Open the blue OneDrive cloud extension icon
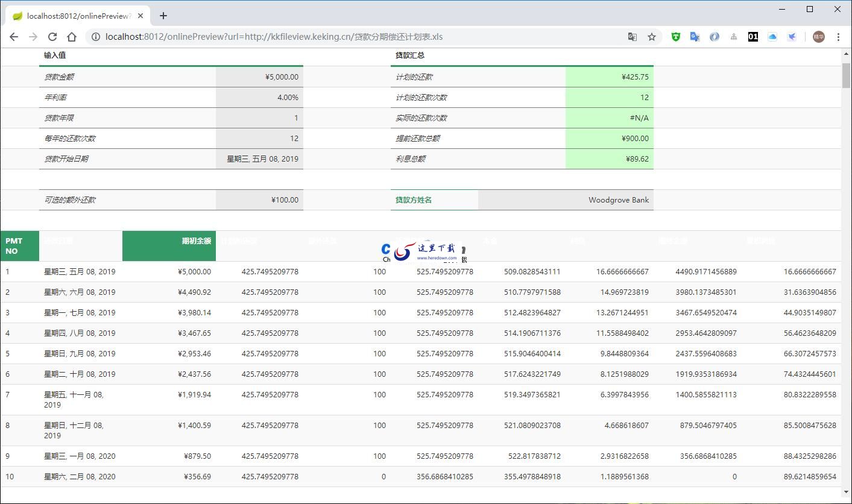The image size is (852, 504). click(x=772, y=37)
